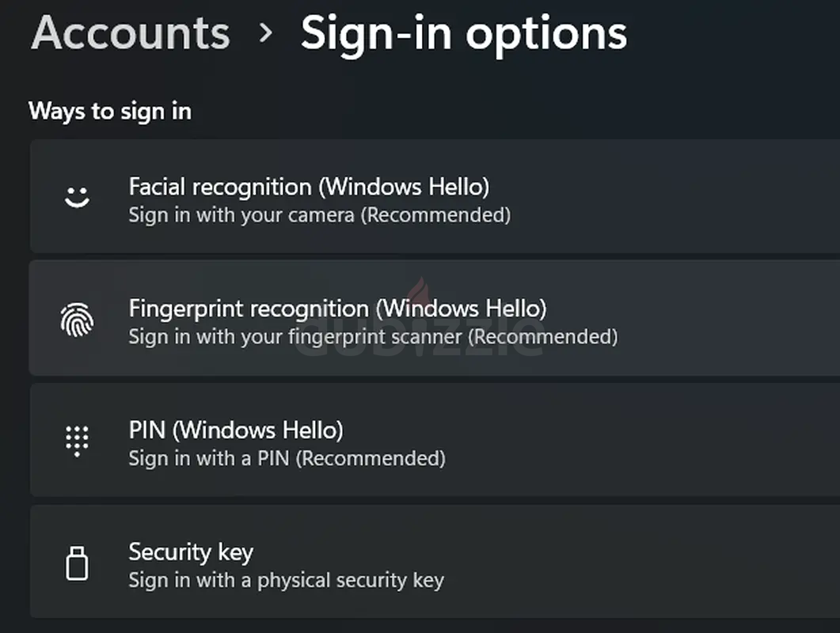Select "Sign in with a PIN (Recommended)" description
Image resolution: width=840 pixels, height=633 pixels.
(287, 459)
